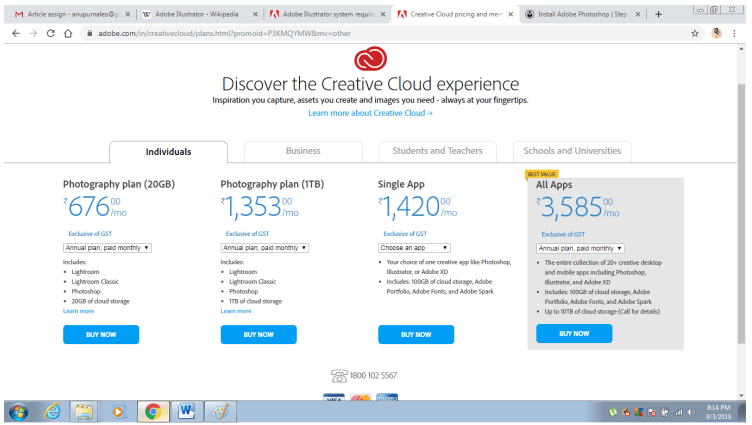Click the Chrome icon in the taskbar

pyautogui.click(x=153, y=412)
